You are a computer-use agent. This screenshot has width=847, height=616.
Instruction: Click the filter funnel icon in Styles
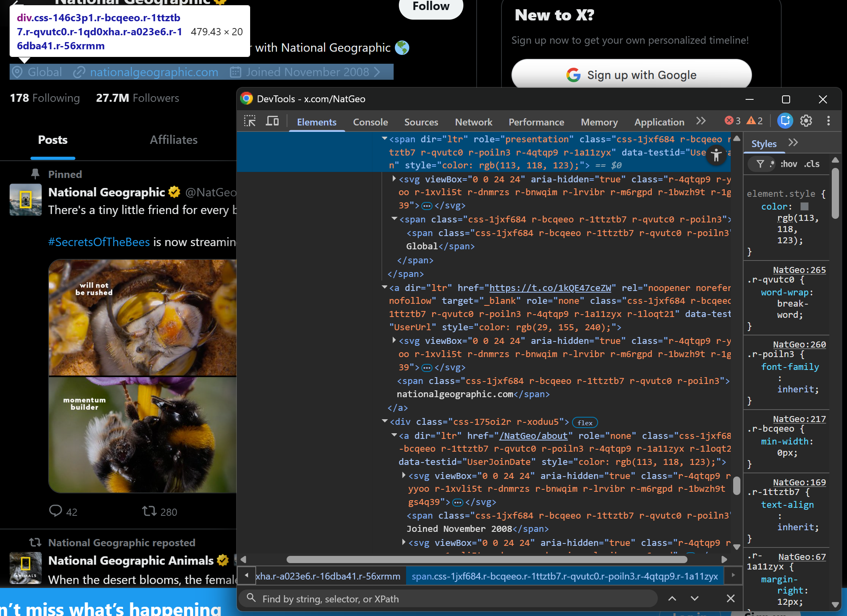[x=760, y=164]
